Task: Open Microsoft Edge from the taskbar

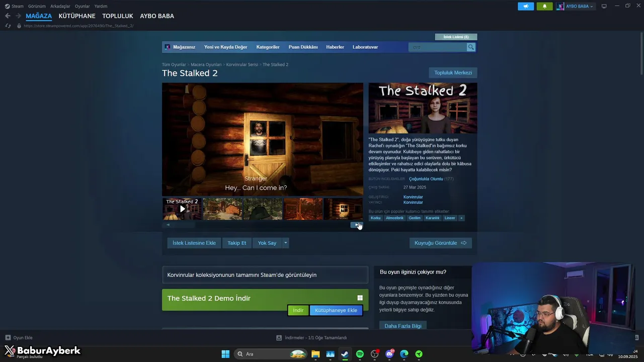Action: tap(404, 354)
